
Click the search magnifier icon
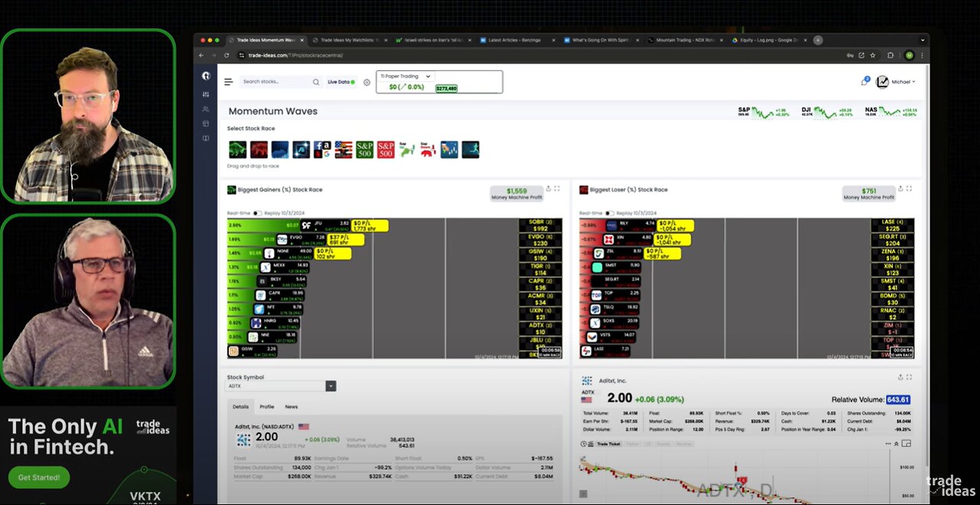(x=315, y=82)
